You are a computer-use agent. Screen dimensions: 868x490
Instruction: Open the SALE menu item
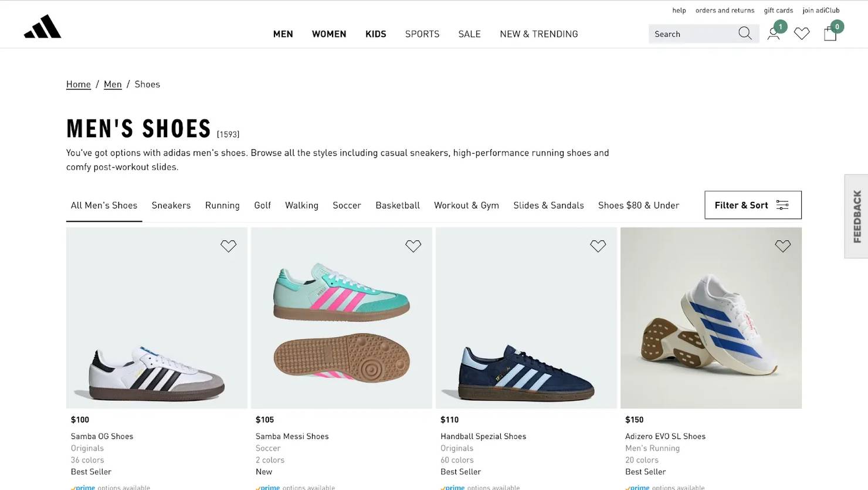pos(469,34)
